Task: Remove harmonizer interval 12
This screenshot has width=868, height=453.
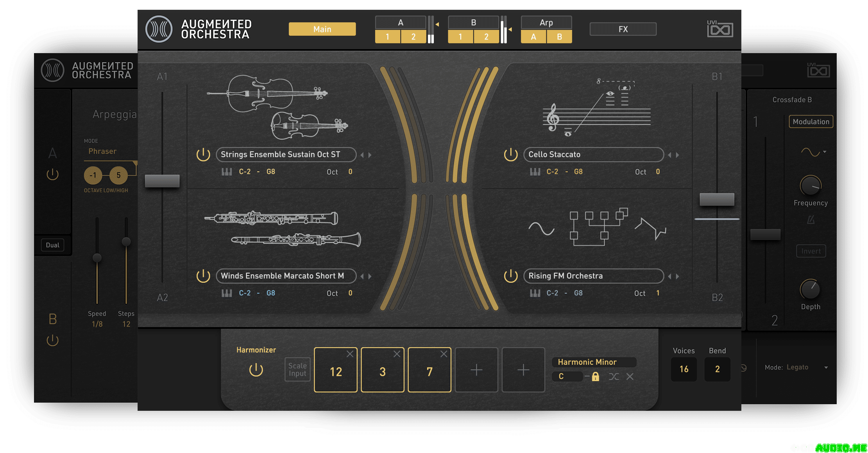Action: (x=350, y=354)
